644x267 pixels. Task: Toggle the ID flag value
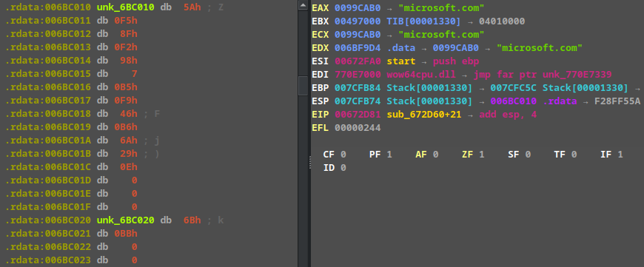tap(343, 167)
